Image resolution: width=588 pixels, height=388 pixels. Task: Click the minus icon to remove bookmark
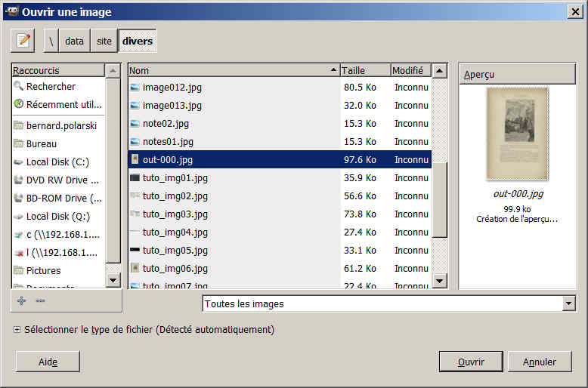click(x=40, y=300)
